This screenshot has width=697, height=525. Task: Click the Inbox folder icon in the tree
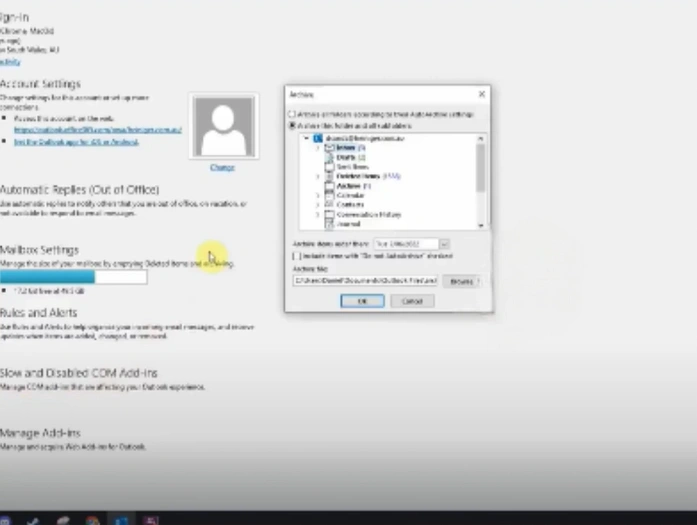click(x=329, y=148)
